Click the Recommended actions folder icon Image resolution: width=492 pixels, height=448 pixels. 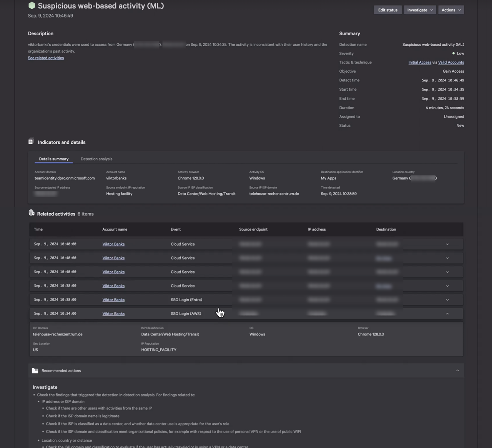coord(35,370)
